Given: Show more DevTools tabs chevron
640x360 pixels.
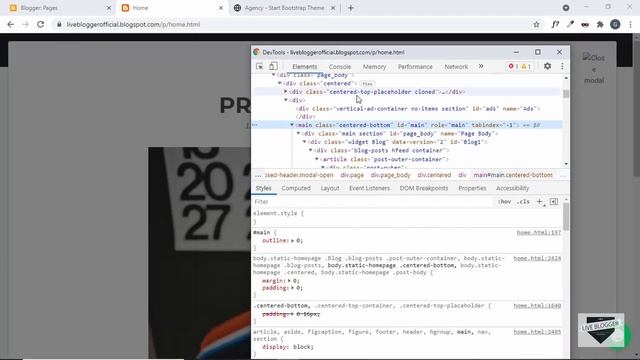Looking at the screenshot, I should (x=481, y=66).
